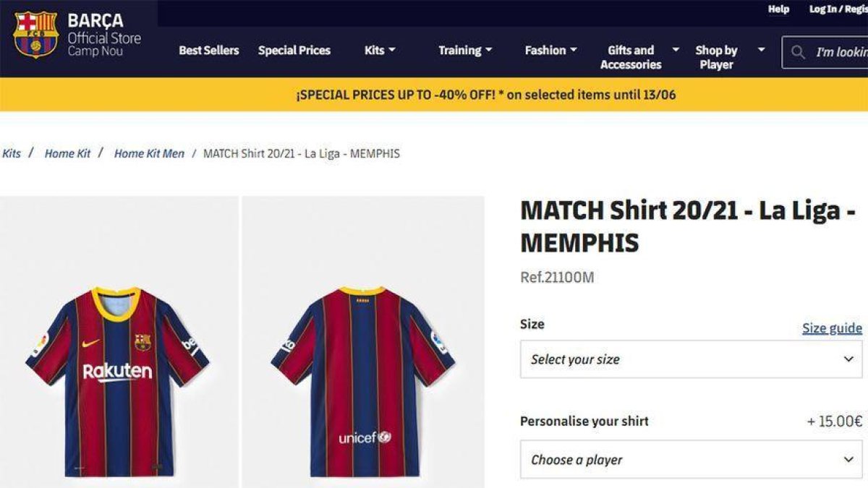Screen dimensions: 868x488
Task: Click the Help link
Action: click(x=778, y=9)
